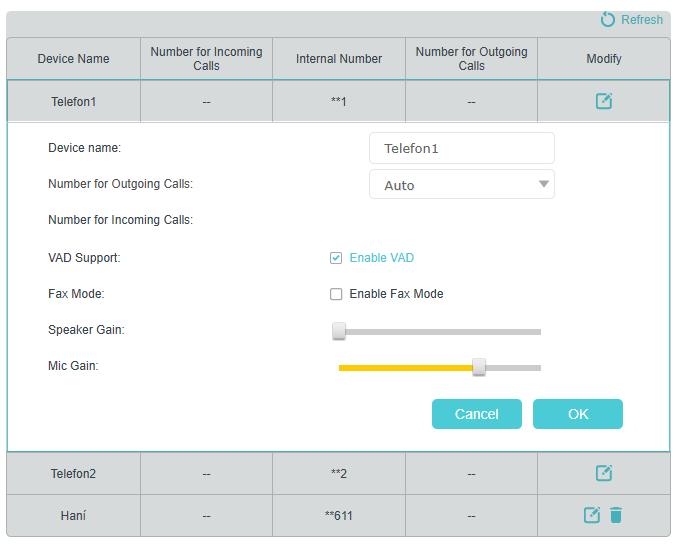Click the Fax Mode: label
Screen dimensions: 684x546
pyautogui.click(x=76, y=294)
